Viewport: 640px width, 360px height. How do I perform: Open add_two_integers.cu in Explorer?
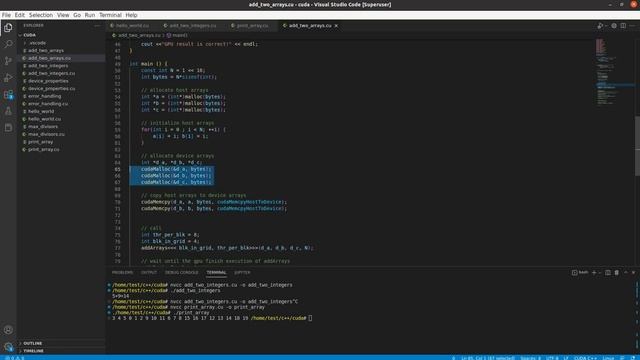(51, 73)
